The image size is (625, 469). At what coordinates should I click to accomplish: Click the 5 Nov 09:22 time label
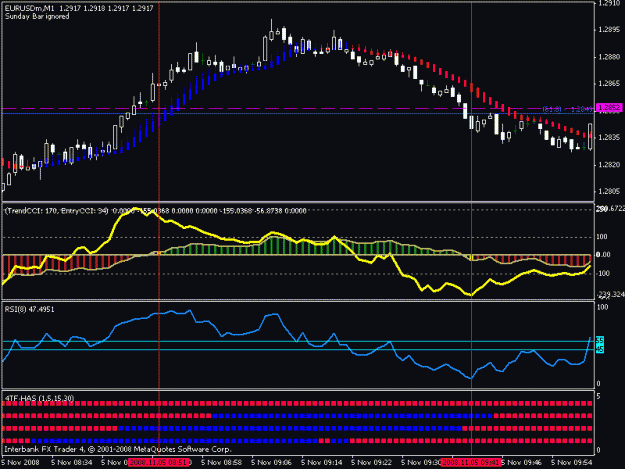click(x=371, y=463)
